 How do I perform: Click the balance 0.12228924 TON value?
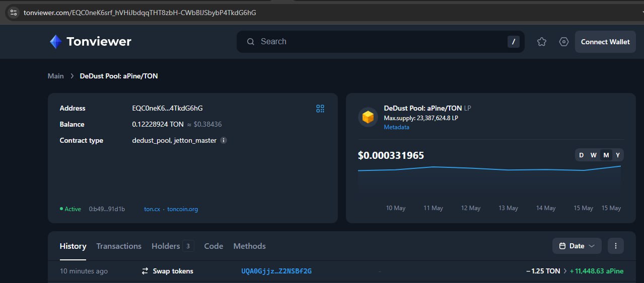[158, 125]
